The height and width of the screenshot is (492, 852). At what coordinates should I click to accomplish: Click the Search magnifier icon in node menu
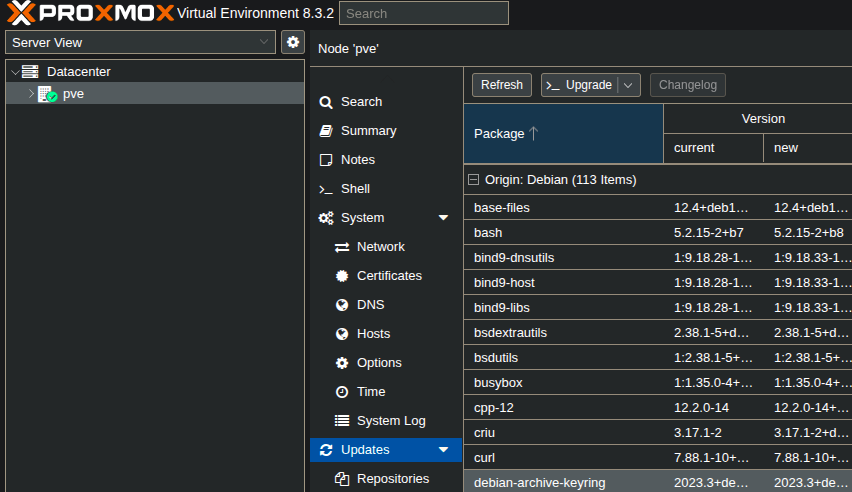tap(326, 102)
